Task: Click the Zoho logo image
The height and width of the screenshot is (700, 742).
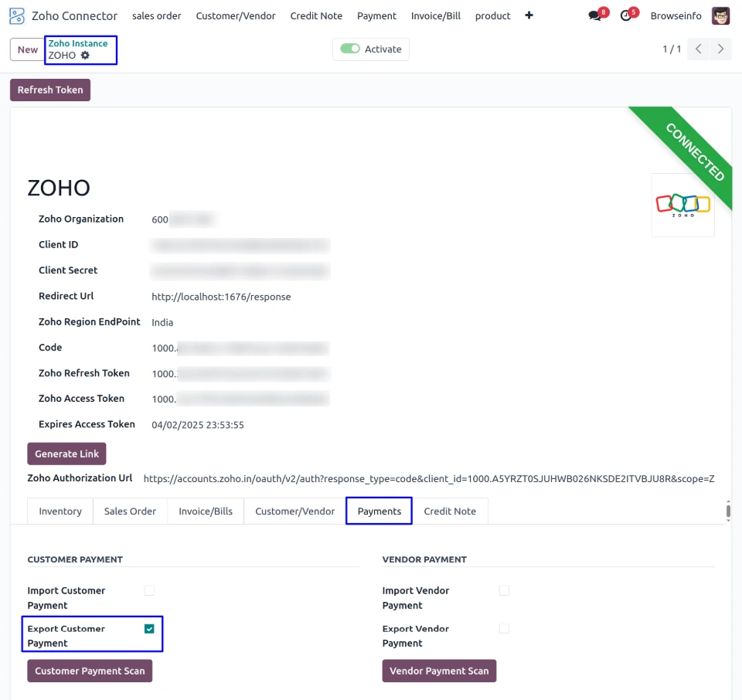Action: (x=682, y=205)
